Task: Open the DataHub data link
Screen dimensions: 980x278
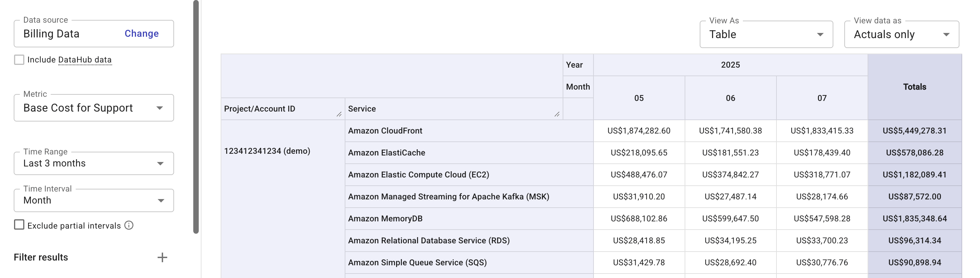Action: tap(84, 60)
